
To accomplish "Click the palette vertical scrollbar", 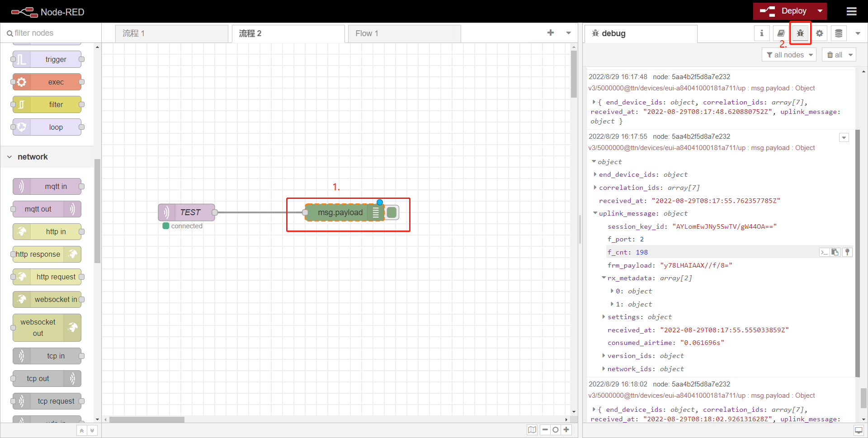I will click(97, 211).
